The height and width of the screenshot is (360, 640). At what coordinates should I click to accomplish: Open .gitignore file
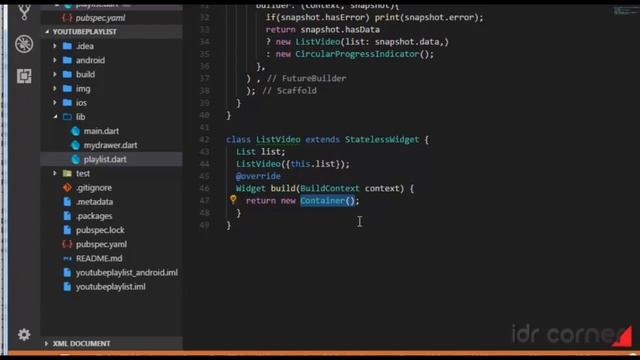point(93,188)
